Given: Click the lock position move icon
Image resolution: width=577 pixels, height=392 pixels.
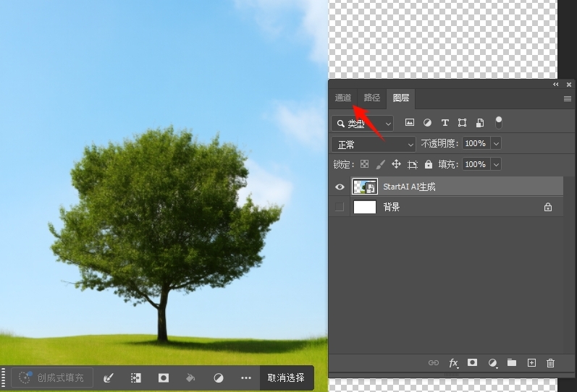Looking at the screenshot, I should [396, 164].
